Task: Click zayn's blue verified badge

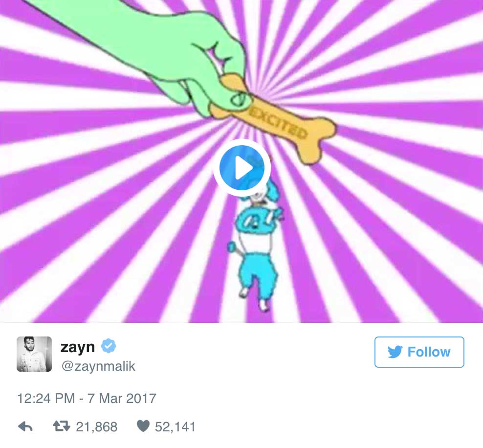Action: tap(109, 346)
